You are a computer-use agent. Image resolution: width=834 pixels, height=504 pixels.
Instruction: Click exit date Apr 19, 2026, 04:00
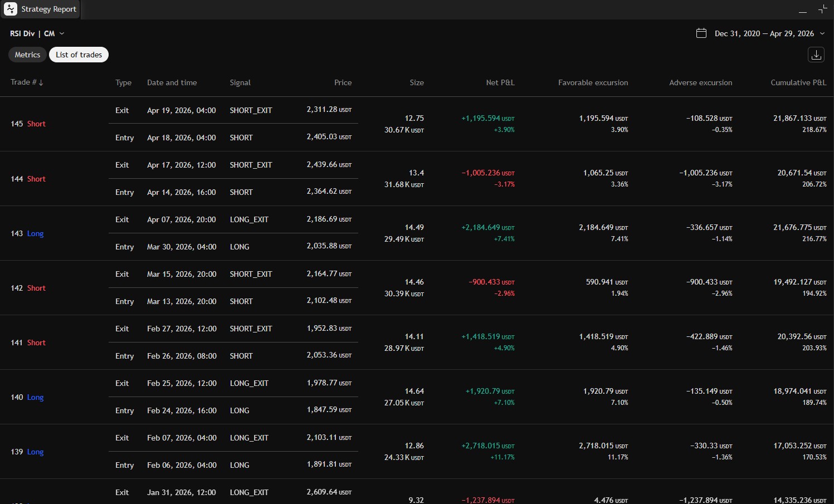click(x=181, y=110)
